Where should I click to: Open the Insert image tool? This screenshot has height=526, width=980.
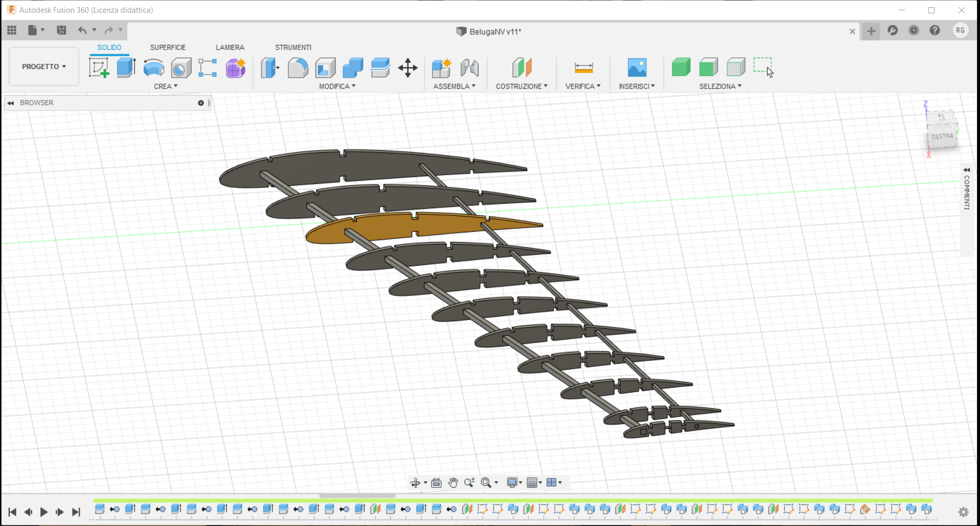[637, 67]
